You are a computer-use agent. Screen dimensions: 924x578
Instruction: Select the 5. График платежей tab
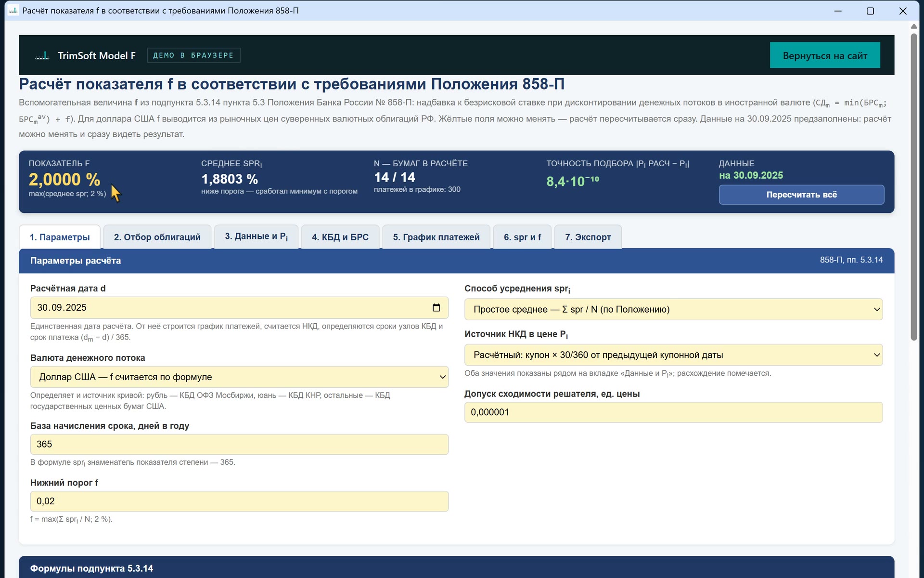click(436, 237)
